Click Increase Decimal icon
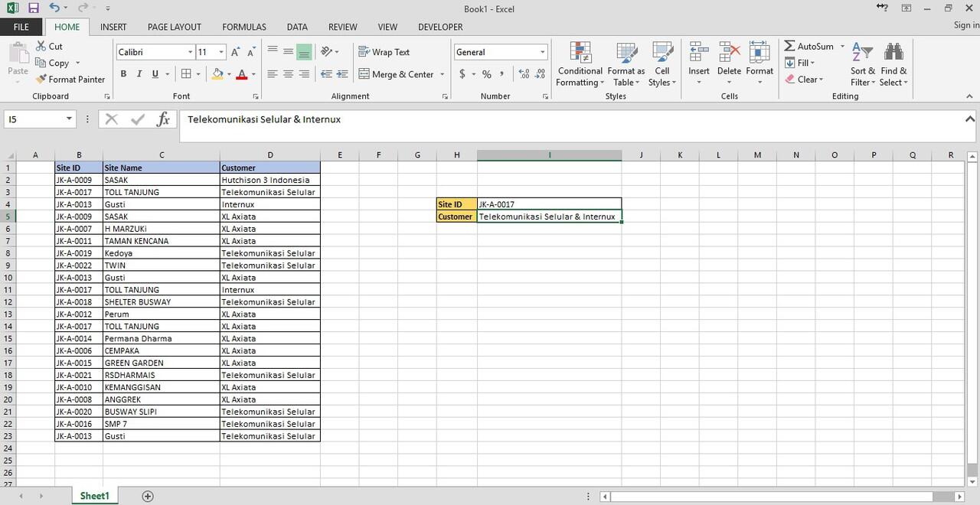Viewport: 980px width, 505px height. 524,74
